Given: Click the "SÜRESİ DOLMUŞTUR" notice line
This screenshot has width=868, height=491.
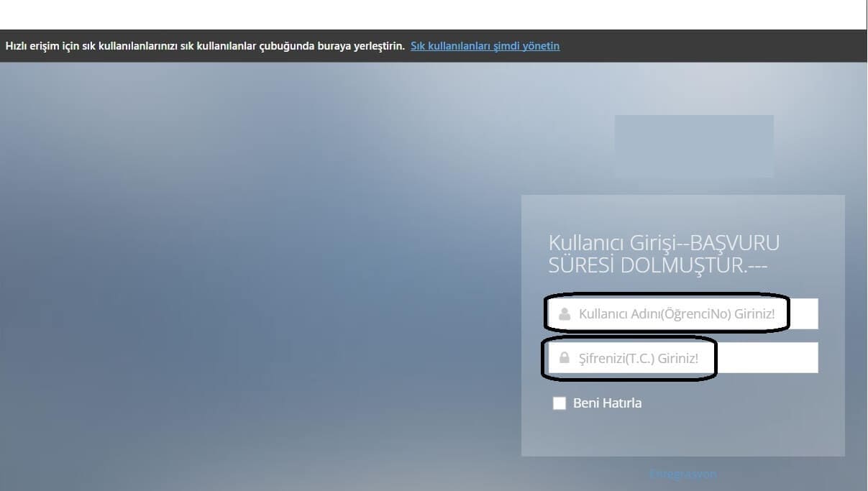Looking at the screenshot, I should point(658,265).
